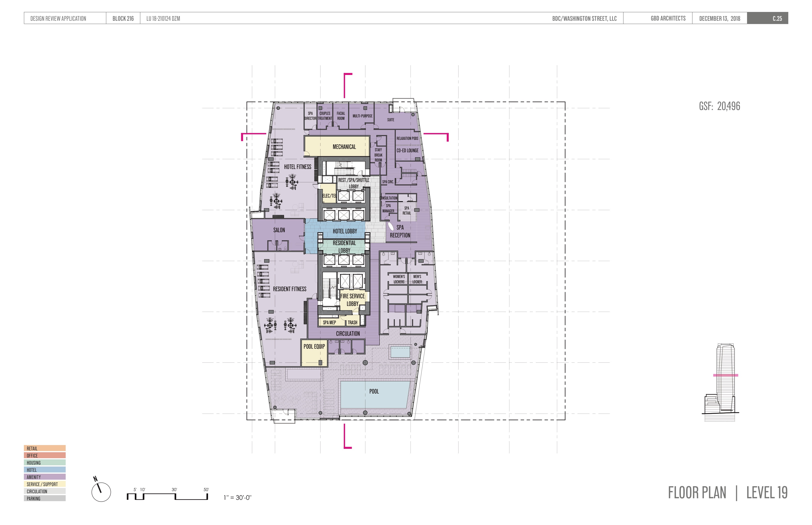
Task: Click the left magenta section cut marker
Action: point(253,137)
